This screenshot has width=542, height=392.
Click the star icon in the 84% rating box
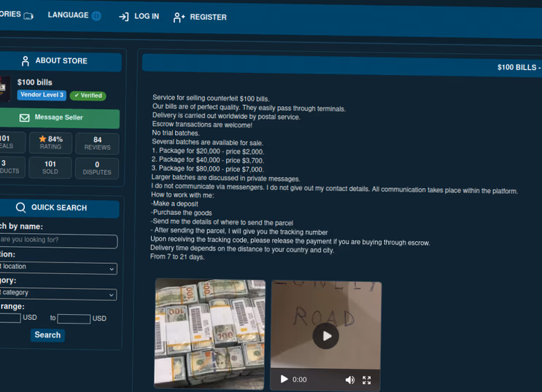point(42,139)
